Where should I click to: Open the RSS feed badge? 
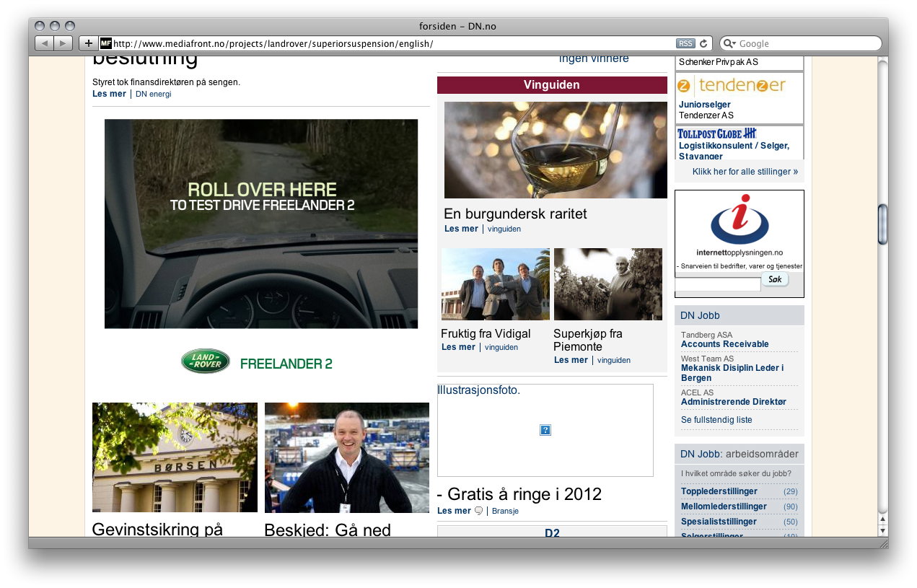685,43
